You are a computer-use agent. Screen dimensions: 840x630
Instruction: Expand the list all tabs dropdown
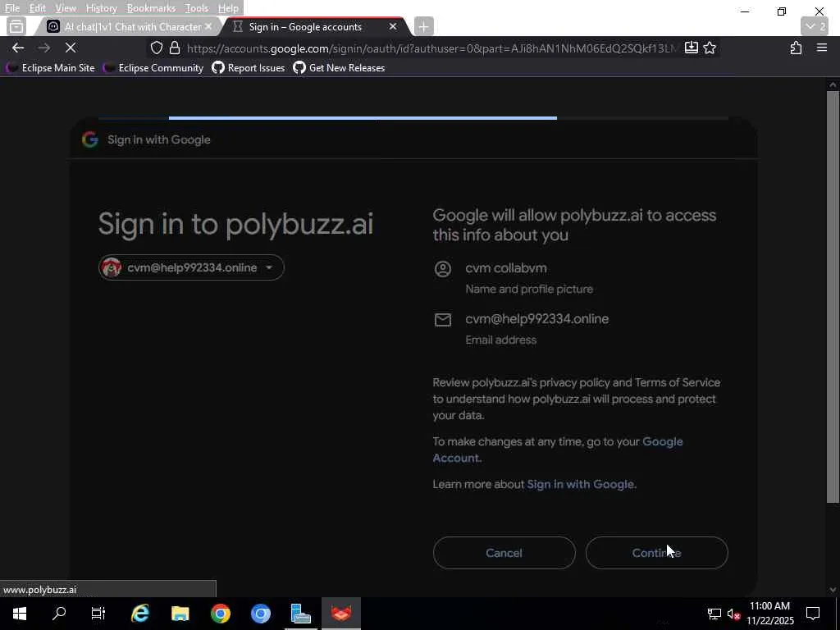tap(816, 26)
